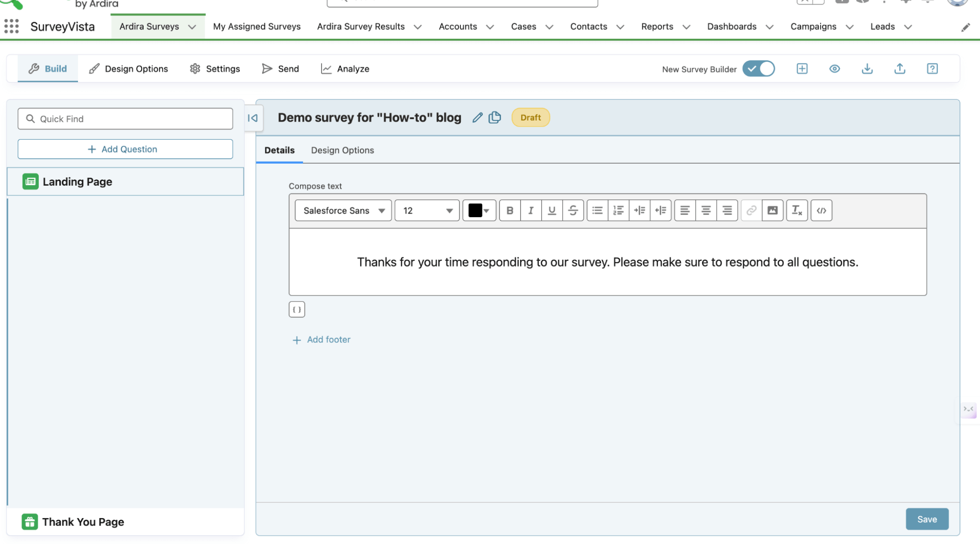Select Design Options sub-tab under survey title
Screen dimensions: 980x544
[x=342, y=150]
